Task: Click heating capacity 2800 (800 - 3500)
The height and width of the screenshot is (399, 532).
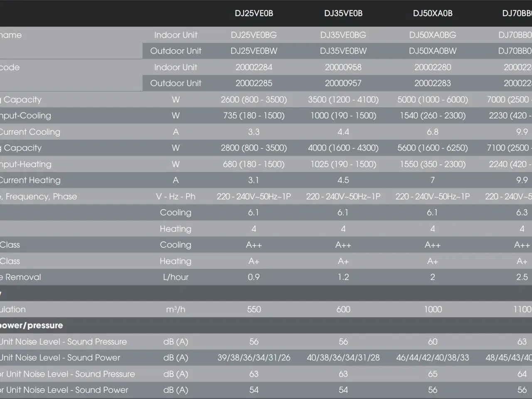Action: [254, 148]
